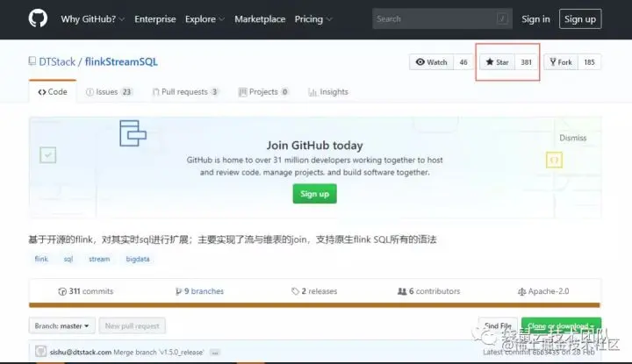Expand the Pricing menu
The width and height of the screenshot is (632, 364).
tap(313, 19)
